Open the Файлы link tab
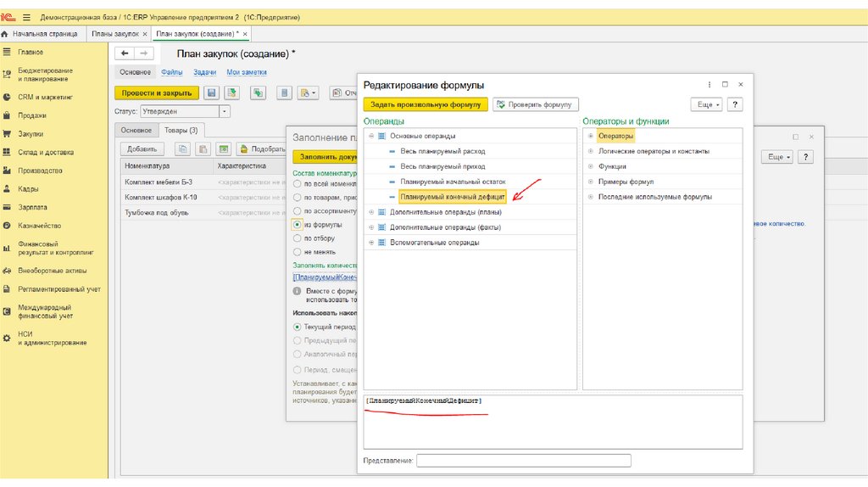 [171, 72]
